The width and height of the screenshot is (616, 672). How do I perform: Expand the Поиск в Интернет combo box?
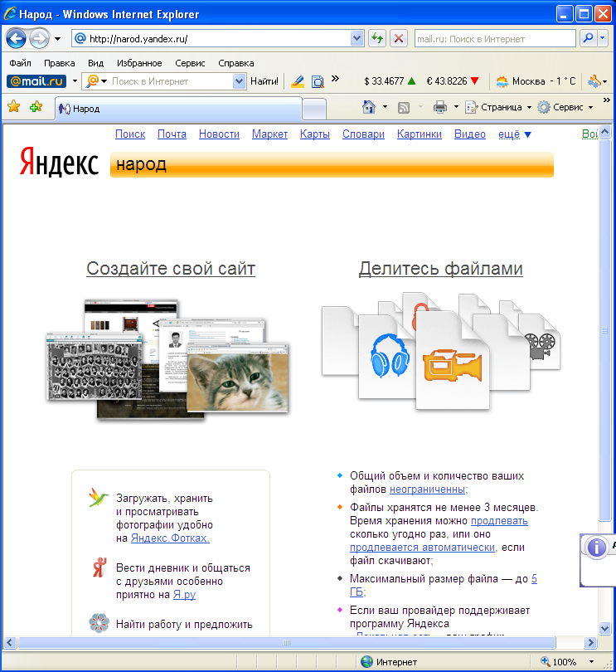(x=239, y=81)
